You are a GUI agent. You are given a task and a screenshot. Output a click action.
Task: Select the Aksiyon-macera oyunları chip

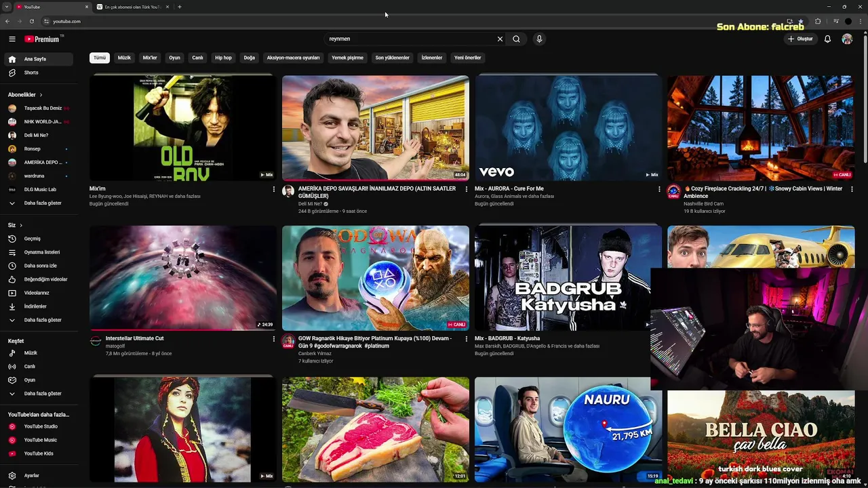(x=293, y=58)
